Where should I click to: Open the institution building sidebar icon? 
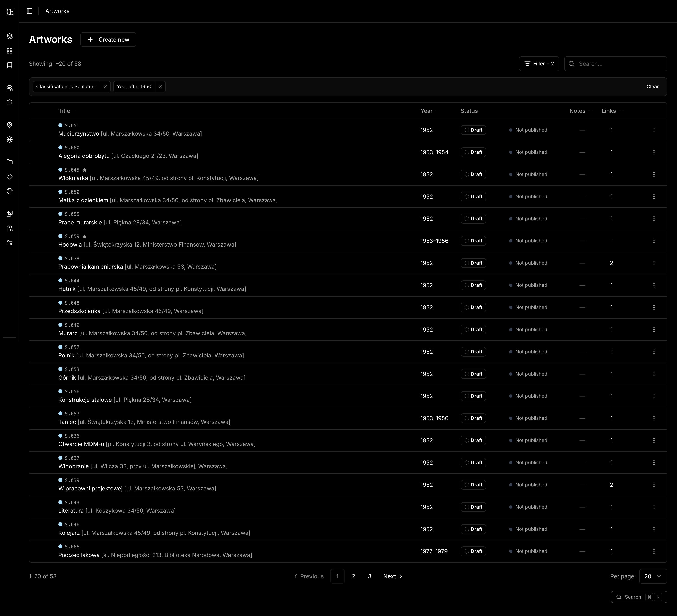tap(10, 102)
